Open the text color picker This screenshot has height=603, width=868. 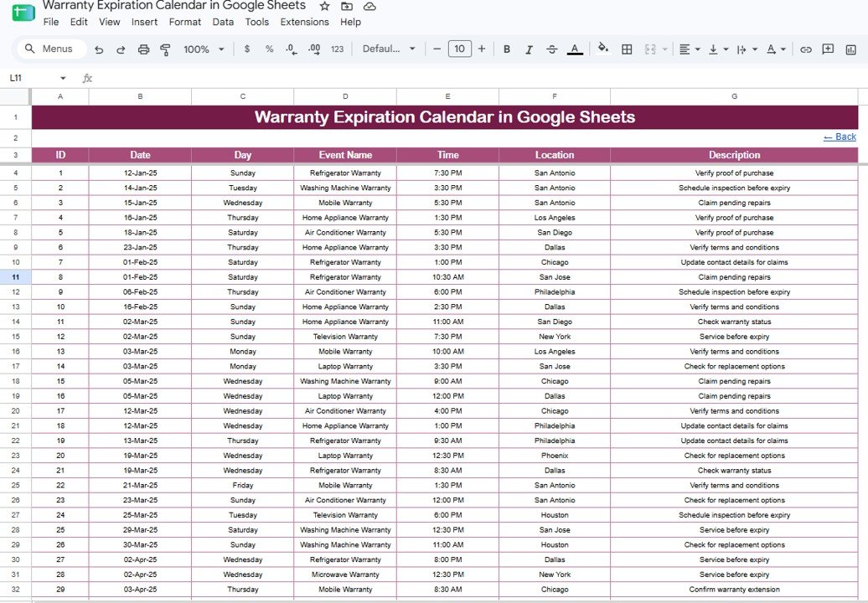coord(575,49)
